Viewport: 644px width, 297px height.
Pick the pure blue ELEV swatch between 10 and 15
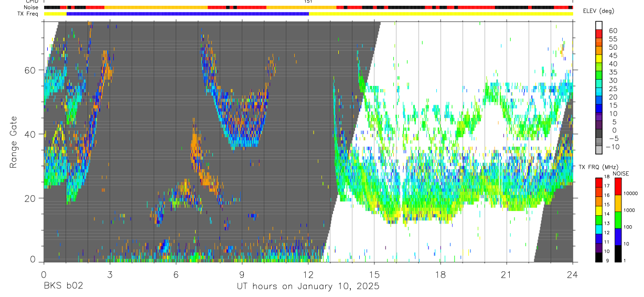(x=598, y=109)
